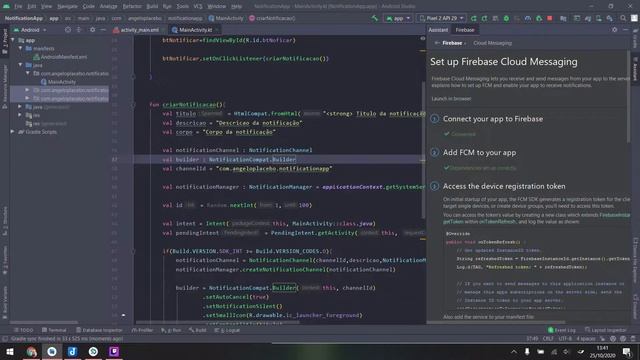This screenshot has height=360, width=640.
Task: Click the 4 spaces indent indicator
Action: click(586, 339)
